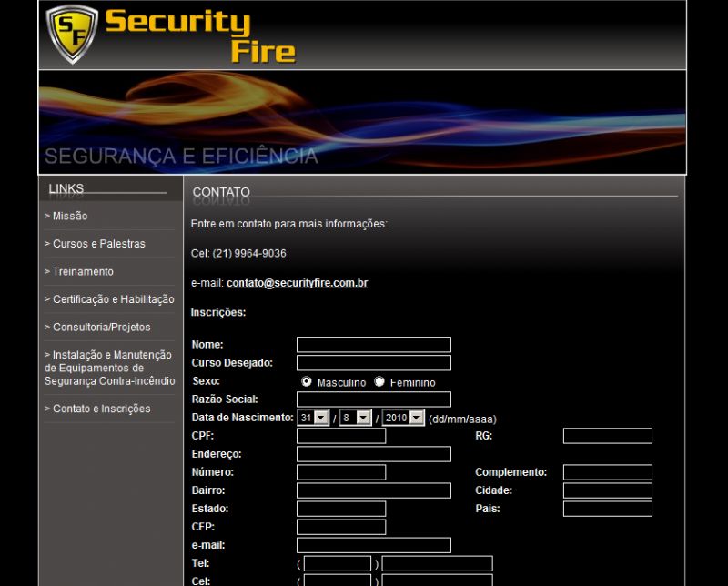Focus the Endereço text field
This screenshot has height=586, width=728.
374,454
